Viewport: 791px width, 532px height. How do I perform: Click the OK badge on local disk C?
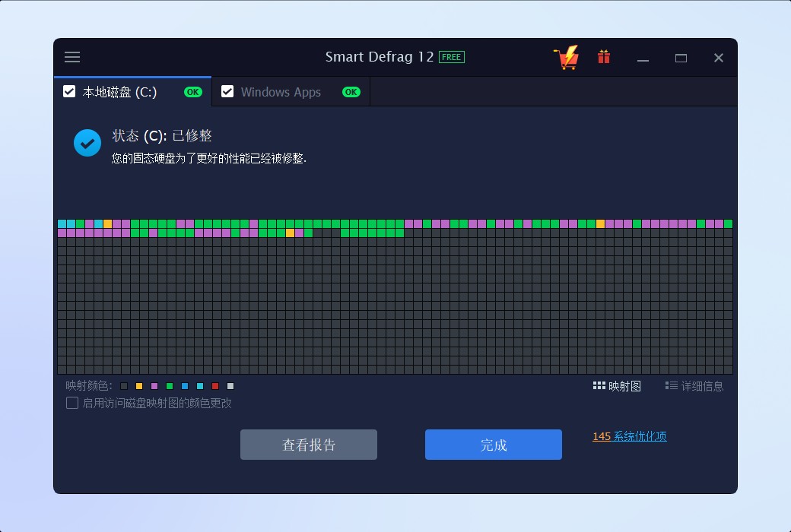tap(192, 92)
